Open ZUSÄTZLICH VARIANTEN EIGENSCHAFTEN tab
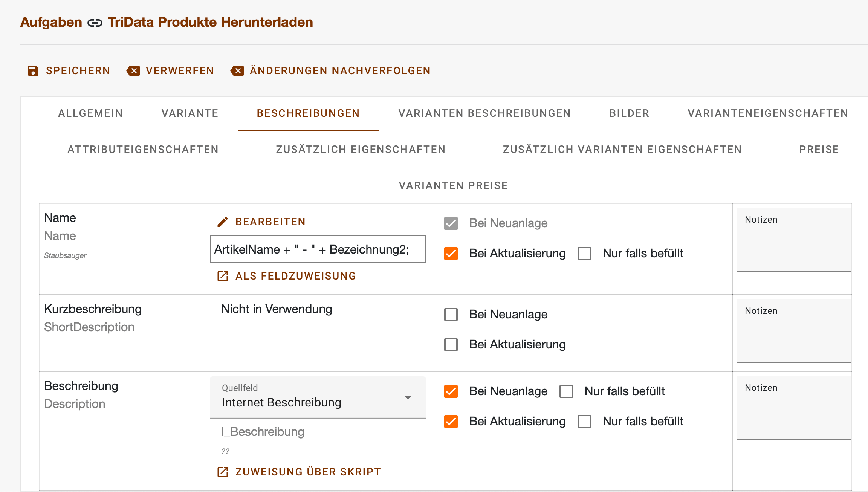 [x=622, y=150]
